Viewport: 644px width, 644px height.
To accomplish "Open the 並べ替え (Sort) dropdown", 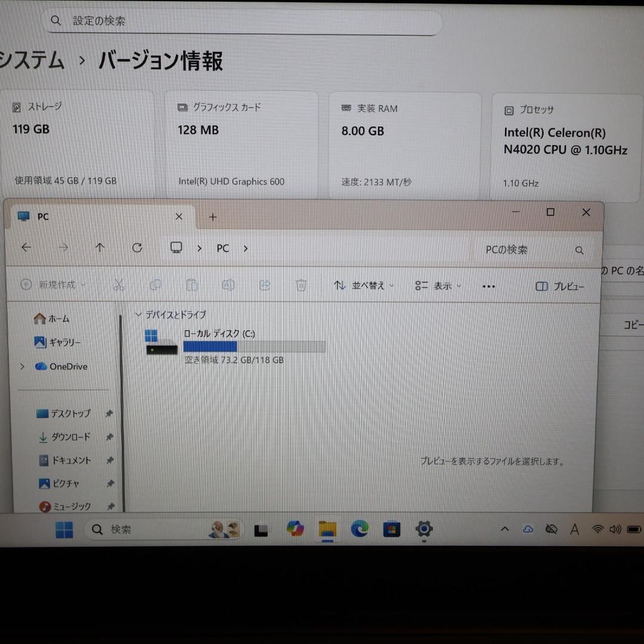I will (x=364, y=286).
